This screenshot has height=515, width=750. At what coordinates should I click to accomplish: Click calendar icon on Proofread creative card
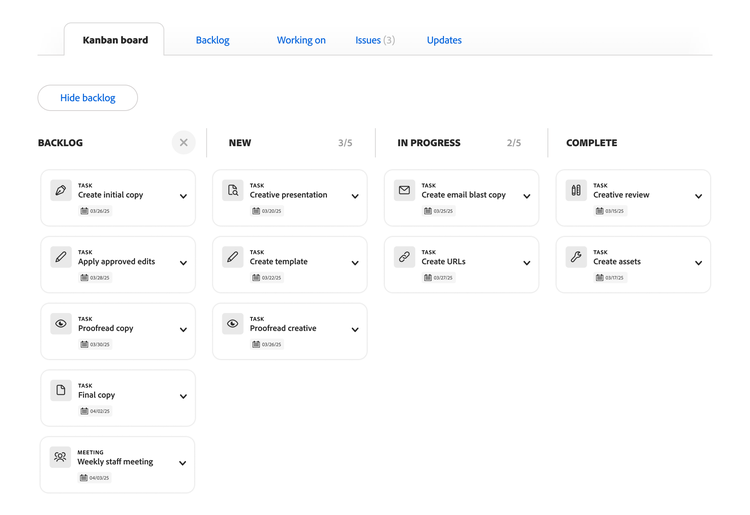click(256, 344)
